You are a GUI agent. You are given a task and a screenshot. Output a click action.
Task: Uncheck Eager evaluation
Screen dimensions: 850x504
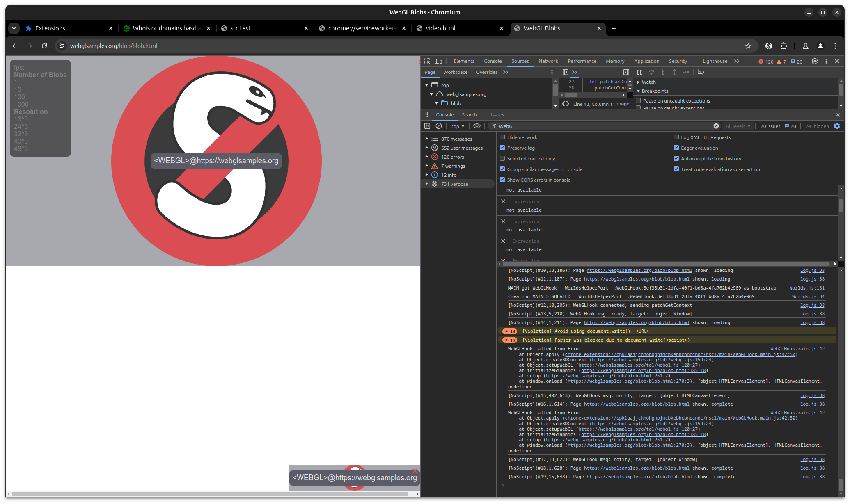tap(676, 148)
